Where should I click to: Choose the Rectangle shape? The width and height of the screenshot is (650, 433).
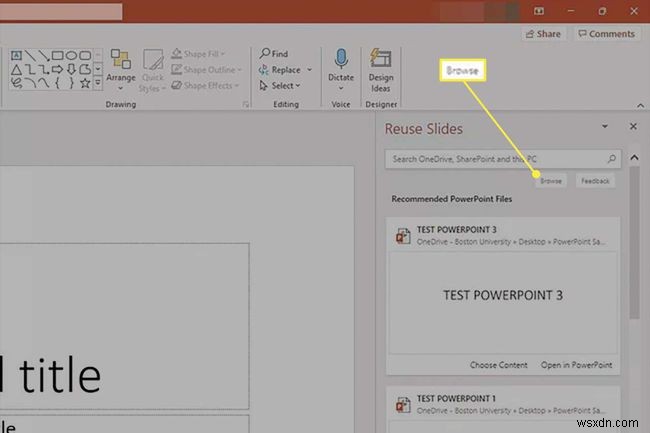(x=58, y=55)
